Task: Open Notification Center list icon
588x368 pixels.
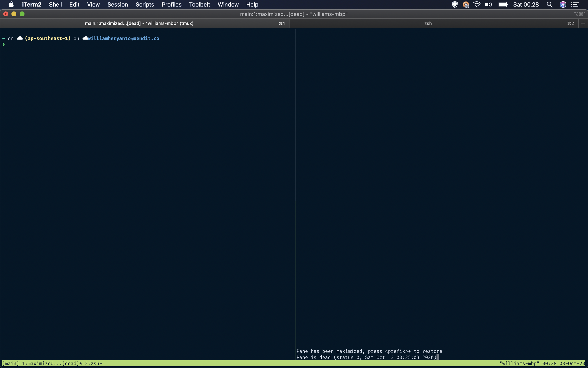Action: [575, 4]
